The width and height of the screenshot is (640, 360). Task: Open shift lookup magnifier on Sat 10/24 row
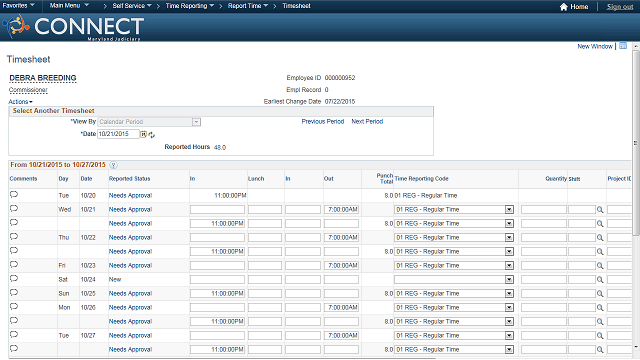pos(600,280)
